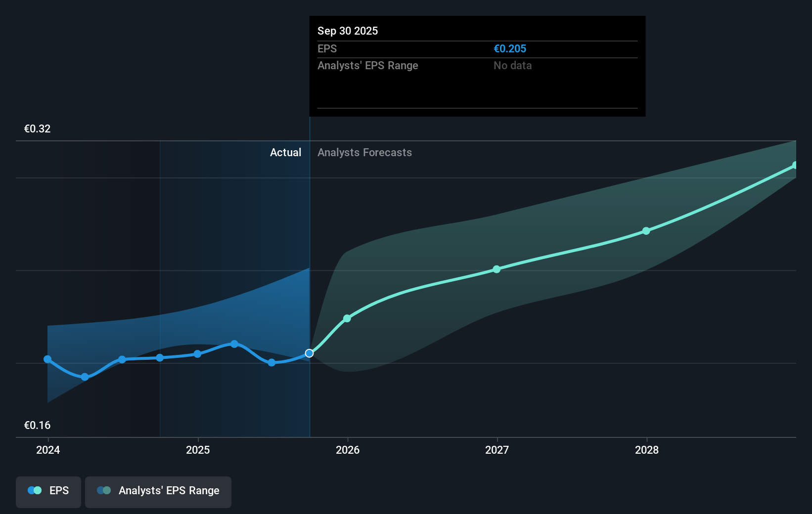Click the 'EPS' row label in tooltip
Image resolution: width=812 pixels, height=514 pixels.
point(327,49)
